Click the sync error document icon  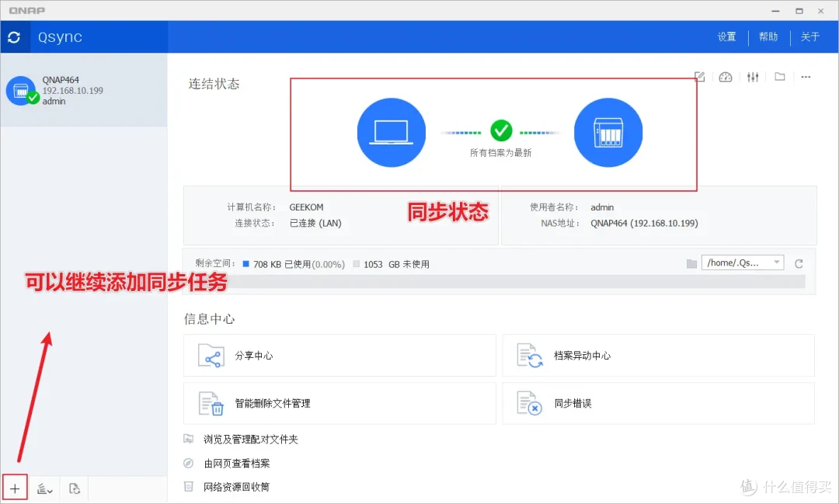530,404
